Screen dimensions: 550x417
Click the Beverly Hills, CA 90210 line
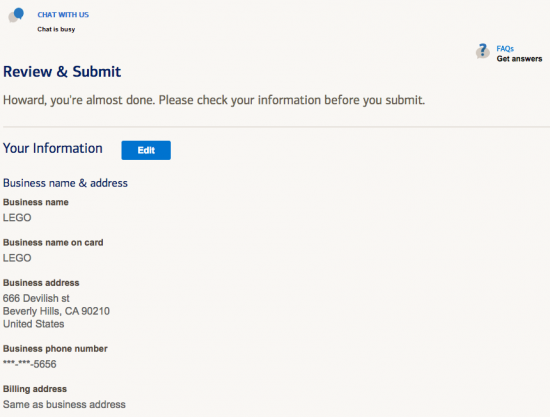point(56,311)
